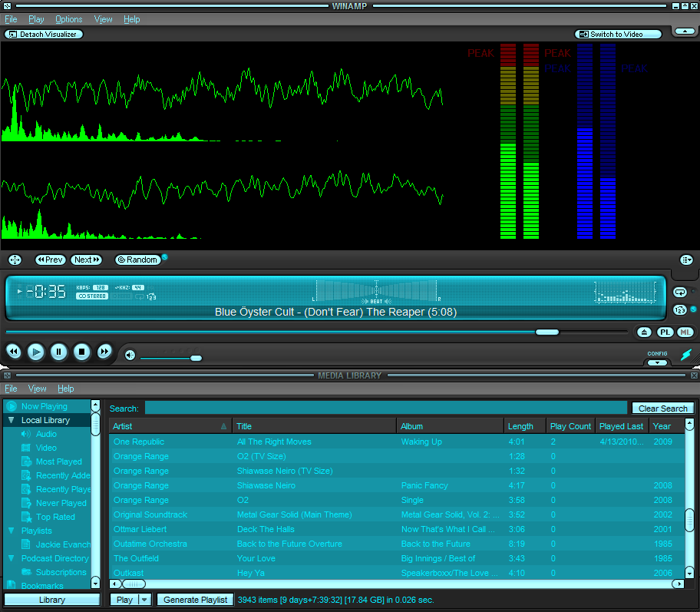Toggle the PL playlist editor button
Viewport: 700px width, 612px height.
(x=665, y=332)
